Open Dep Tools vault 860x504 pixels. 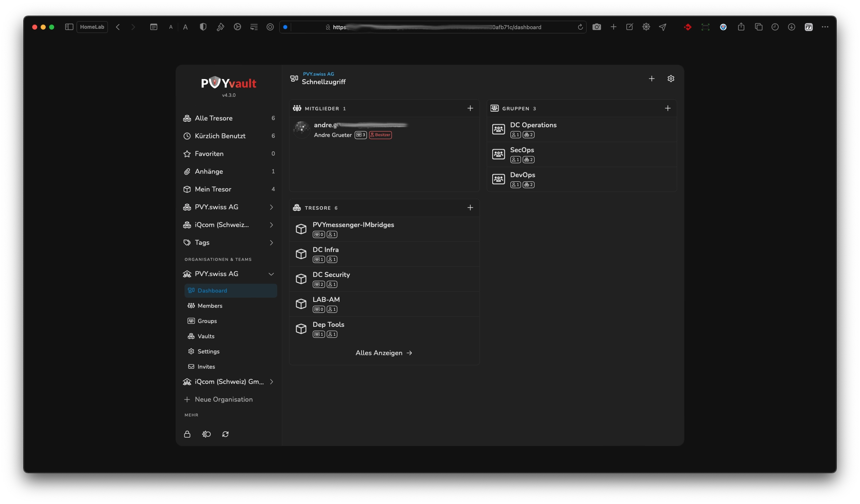[x=384, y=329]
